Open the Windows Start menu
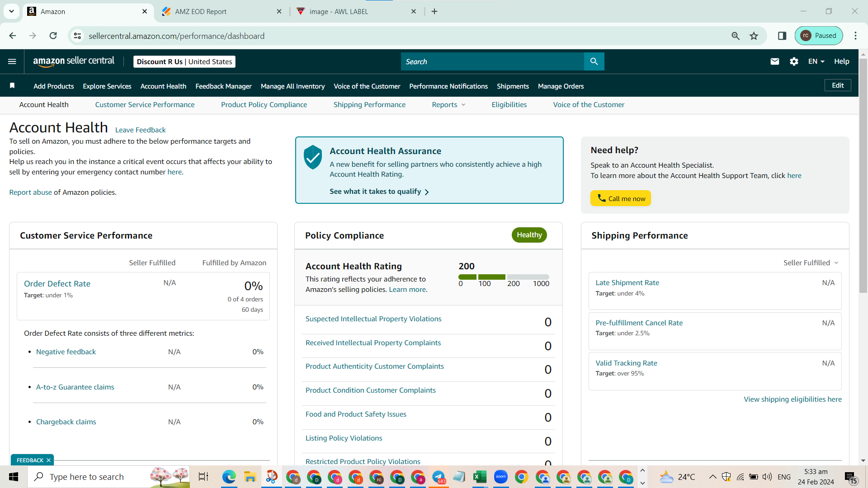The height and width of the screenshot is (488, 868). coord(14,477)
